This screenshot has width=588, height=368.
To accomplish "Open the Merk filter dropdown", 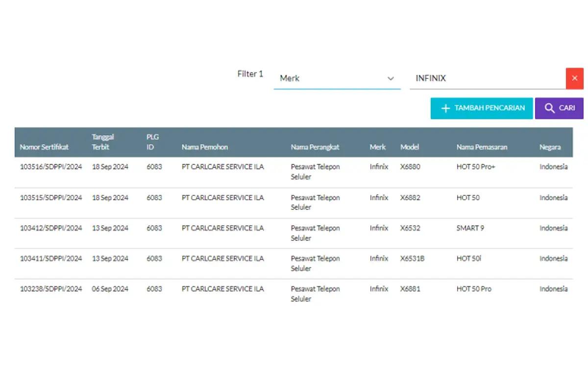I will 337,79.
